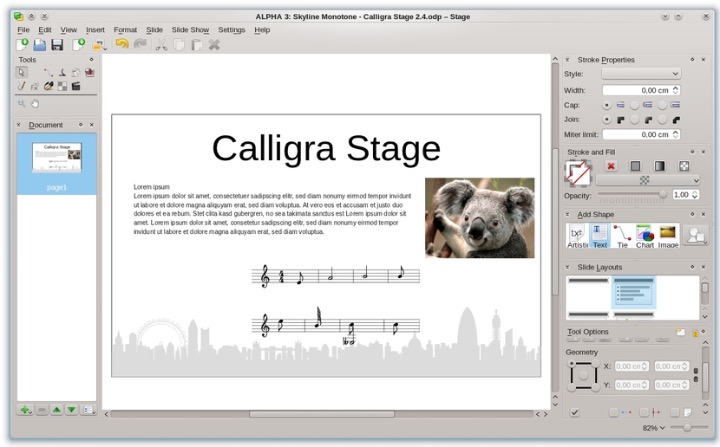Select the Artistic text shape
This screenshot has height=447, width=720.
[x=577, y=235]
